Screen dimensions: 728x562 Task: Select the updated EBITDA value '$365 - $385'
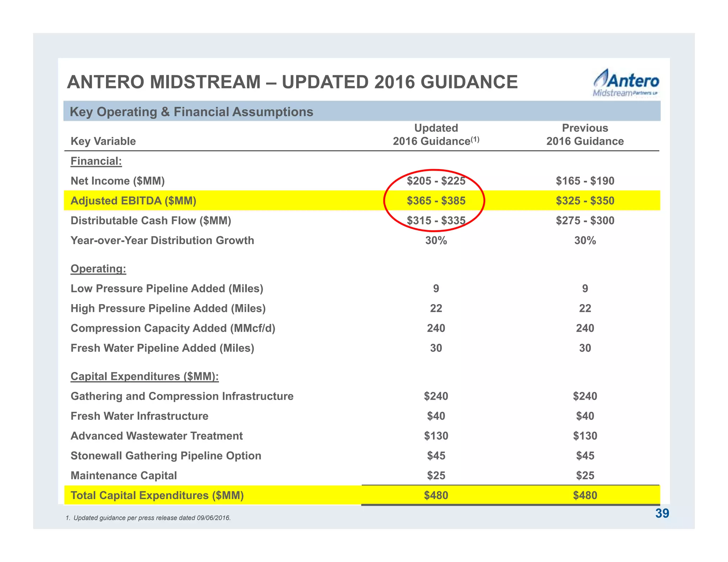[436, 201]
